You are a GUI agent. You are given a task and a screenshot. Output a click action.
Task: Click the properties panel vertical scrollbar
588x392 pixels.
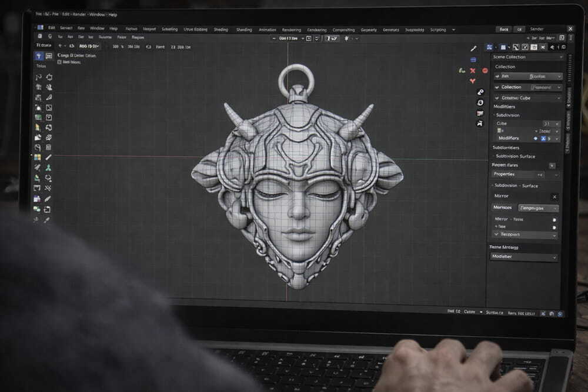[x=570, y=68]
